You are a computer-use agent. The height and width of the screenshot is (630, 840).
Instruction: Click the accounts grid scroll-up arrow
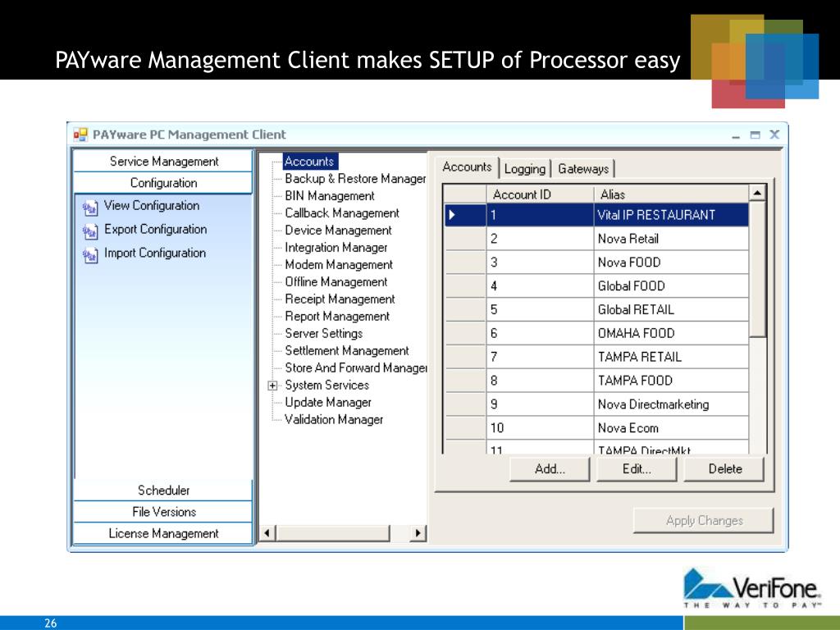click(757, 193)
